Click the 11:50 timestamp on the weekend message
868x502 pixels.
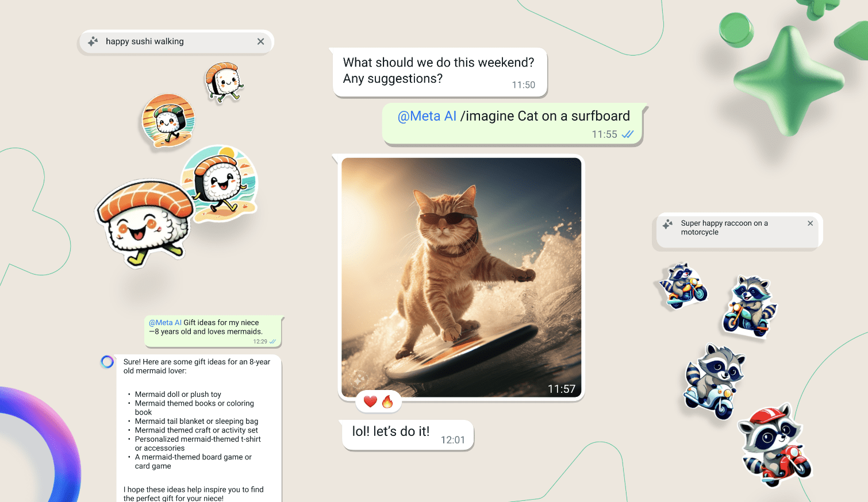coord(524,85)
